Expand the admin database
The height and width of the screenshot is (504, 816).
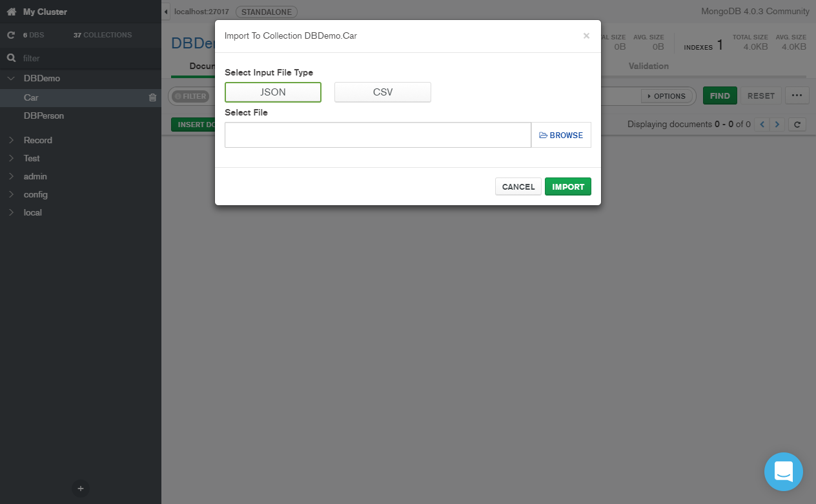point(11,176)
